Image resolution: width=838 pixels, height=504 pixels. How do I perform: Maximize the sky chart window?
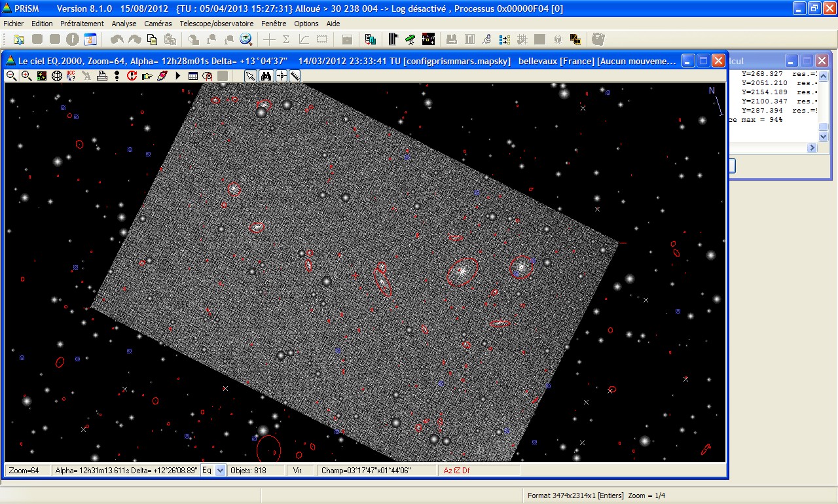pyautogui.click(x=703, y=61)
